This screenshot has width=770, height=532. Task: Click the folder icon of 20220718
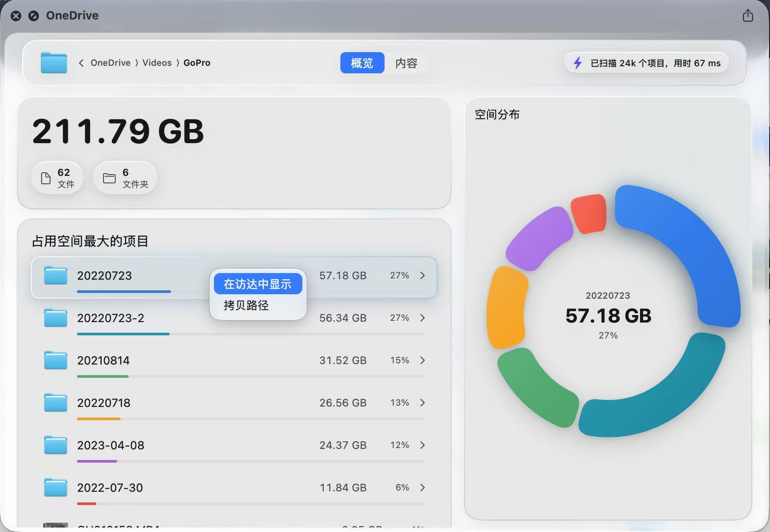coord(56,403)
